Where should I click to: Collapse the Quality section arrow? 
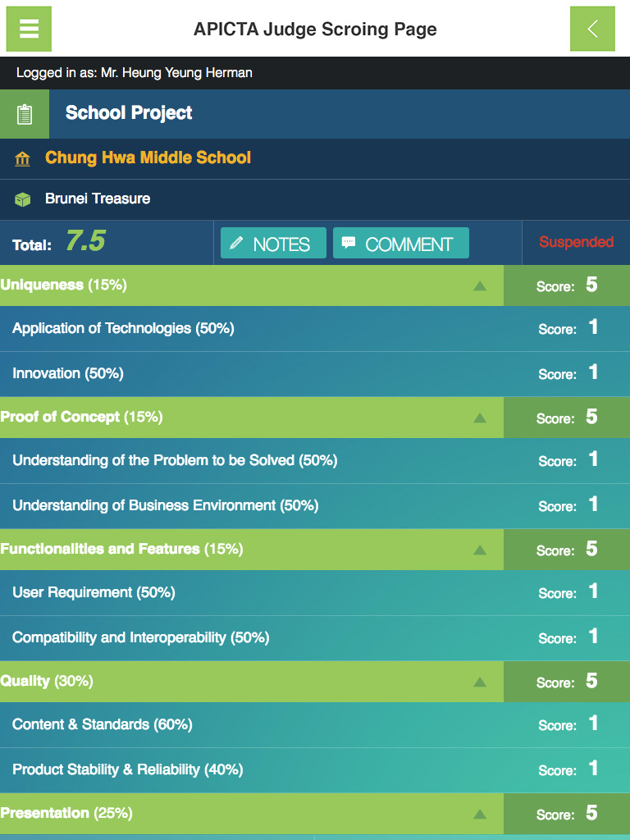click(480, 682)
